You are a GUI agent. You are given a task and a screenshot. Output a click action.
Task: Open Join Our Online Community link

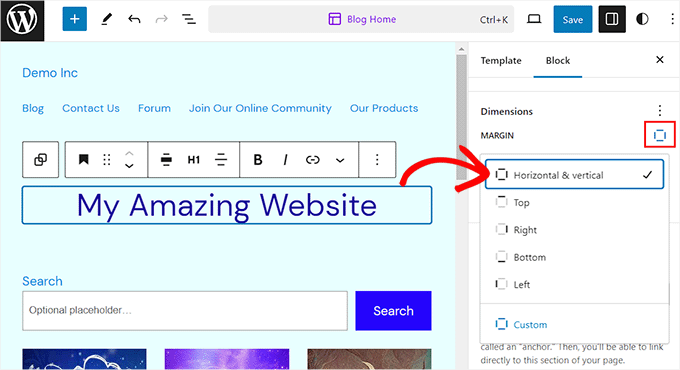pos(260,108)
